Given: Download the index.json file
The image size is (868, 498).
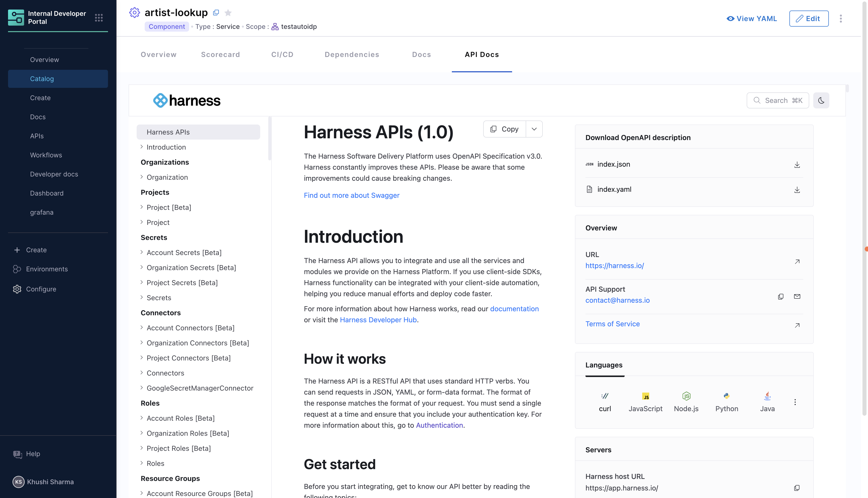Looking at the screenshot, I should pyautogui.click(x=797, y=164).
